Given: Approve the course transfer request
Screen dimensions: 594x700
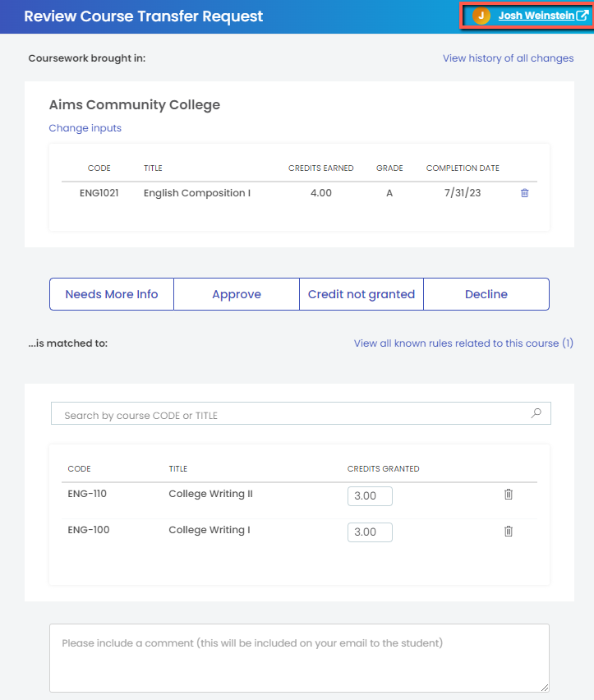Looking at the screenshot, I should 237,294.
